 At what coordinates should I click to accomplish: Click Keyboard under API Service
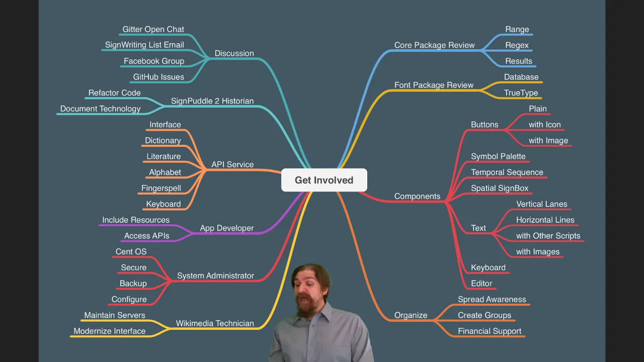pyautogui.click(x=164, y=204)
